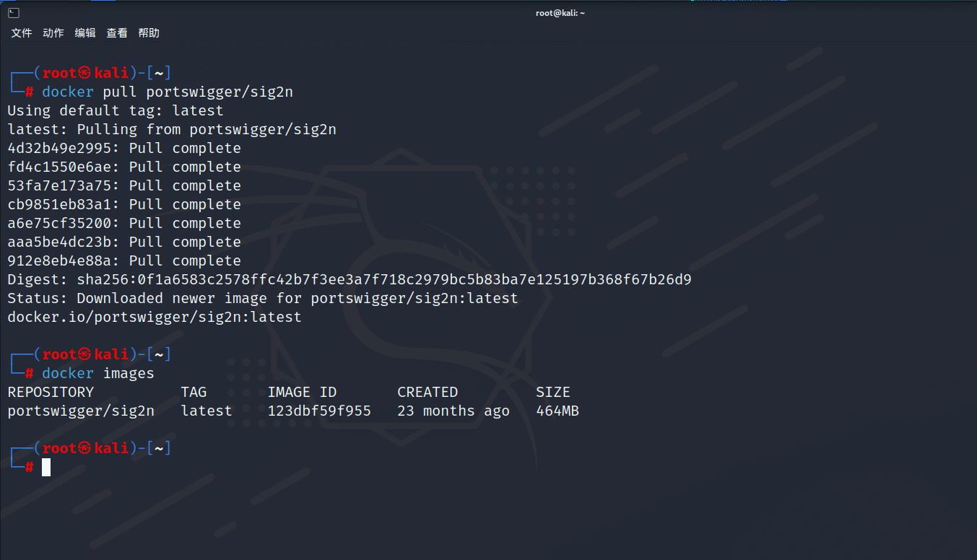977x560 pixels.
Task: Click the "latest" value under the TAG column
Action: pyautogui.click(x=207, y=411)
